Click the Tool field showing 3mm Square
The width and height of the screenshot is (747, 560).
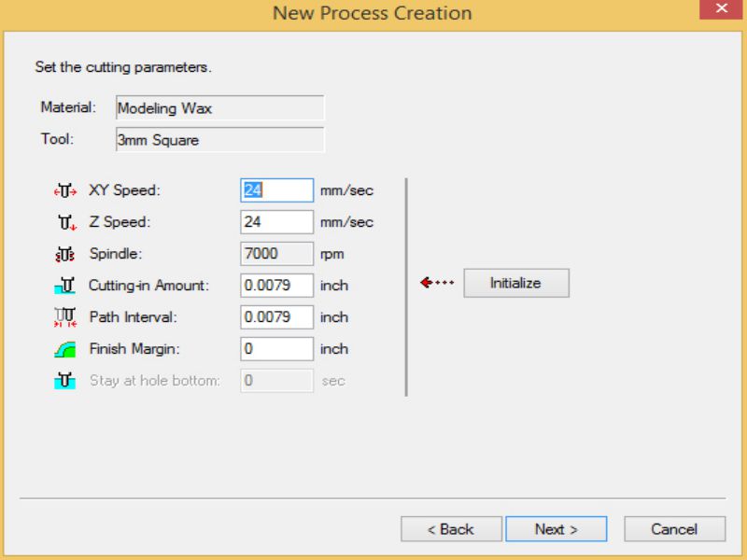(219, 140)
